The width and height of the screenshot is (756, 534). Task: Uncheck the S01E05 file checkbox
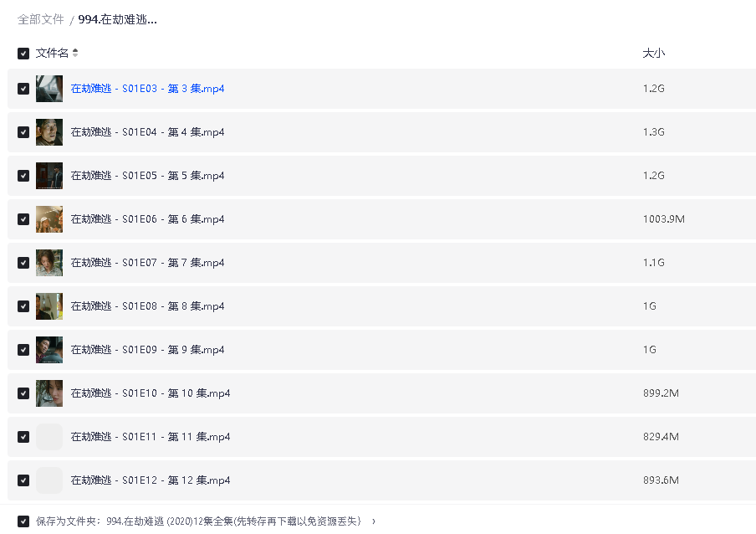tap(23, 176)
